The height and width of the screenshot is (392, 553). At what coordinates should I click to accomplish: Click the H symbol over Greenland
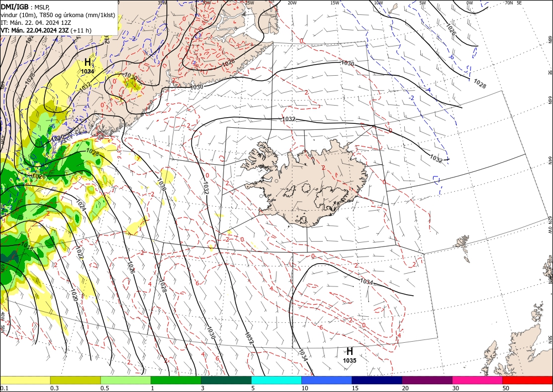[87, 62]
